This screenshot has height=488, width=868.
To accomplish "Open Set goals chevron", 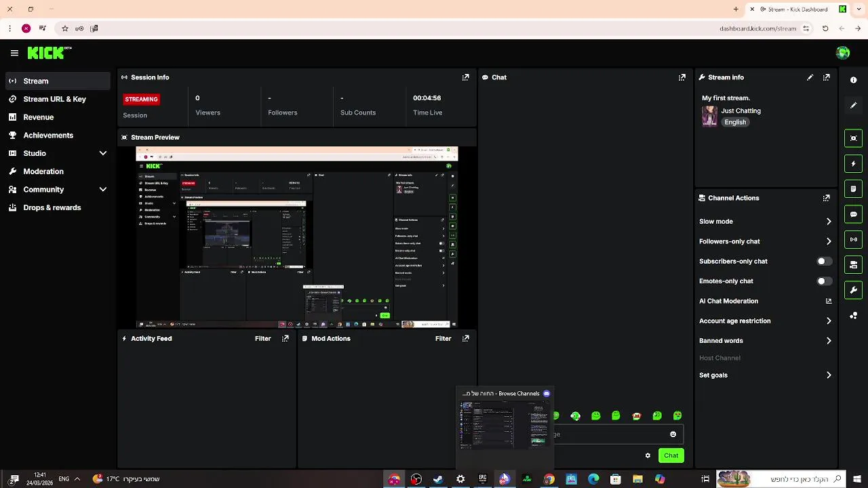I will click(829, 375).
